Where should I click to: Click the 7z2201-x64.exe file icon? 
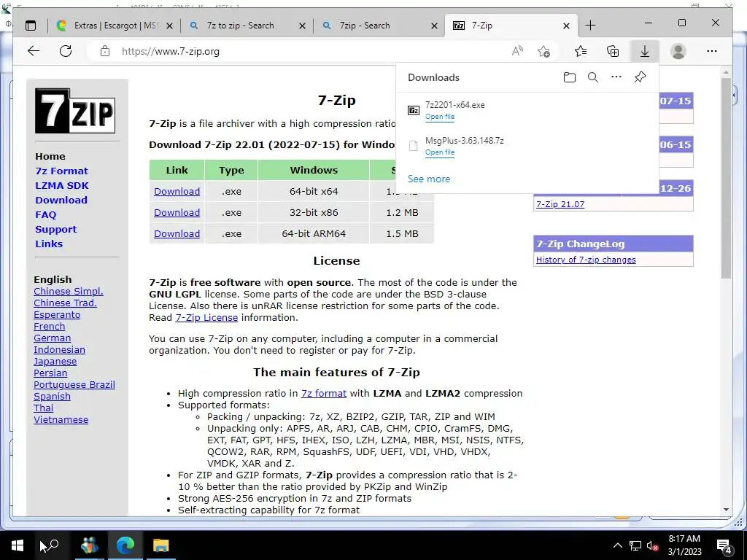pos(414,111)
